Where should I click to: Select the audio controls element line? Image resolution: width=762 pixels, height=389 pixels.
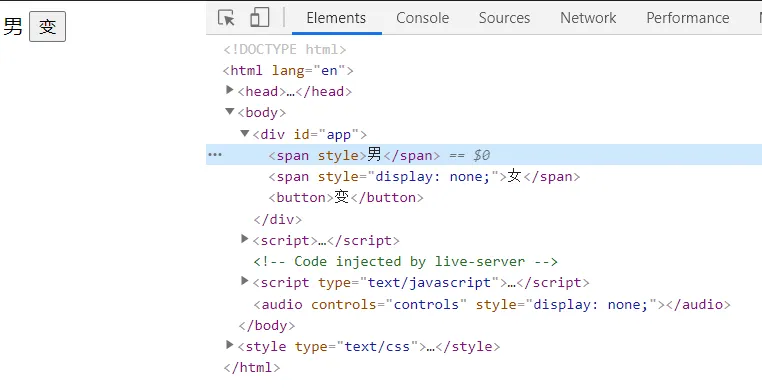pyautogui.click(x=492, y=304)
